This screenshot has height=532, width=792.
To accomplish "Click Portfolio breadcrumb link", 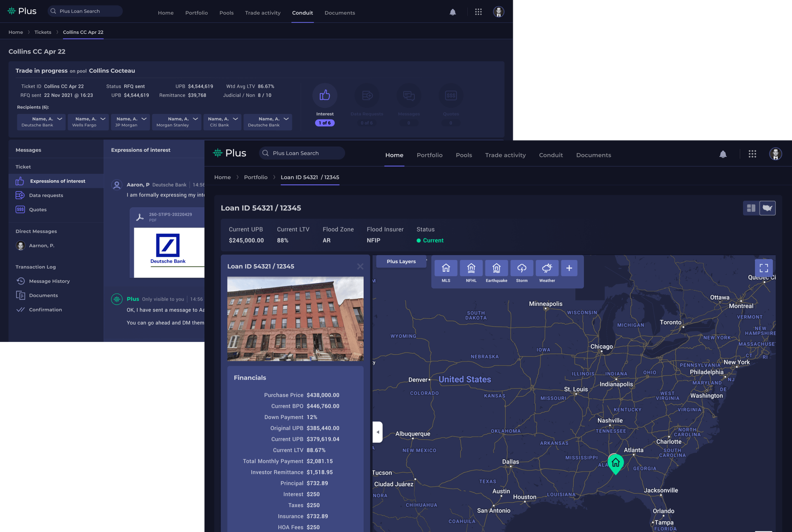I will [x=255, y=177].
